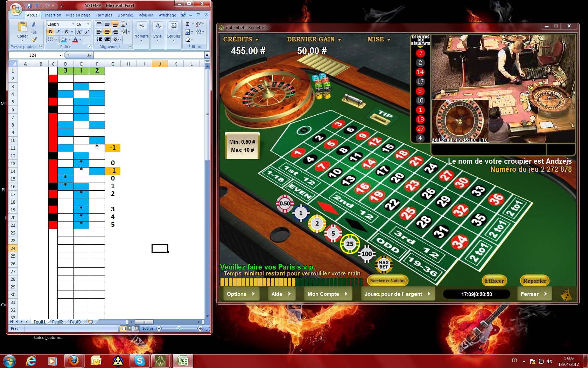Open the Formules ribbon tab
Viewport: 588px width, 368px height.
[x=104, y=15]
